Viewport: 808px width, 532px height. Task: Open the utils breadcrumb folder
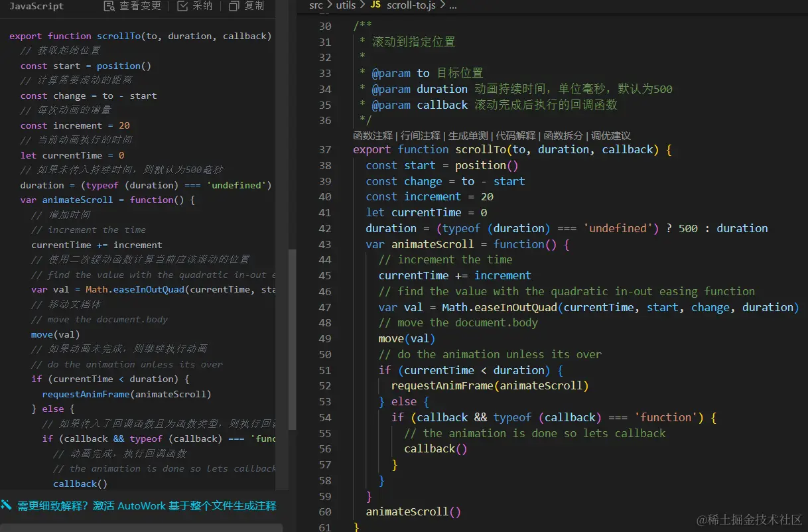pyautogui.click(x=346, y=5)
